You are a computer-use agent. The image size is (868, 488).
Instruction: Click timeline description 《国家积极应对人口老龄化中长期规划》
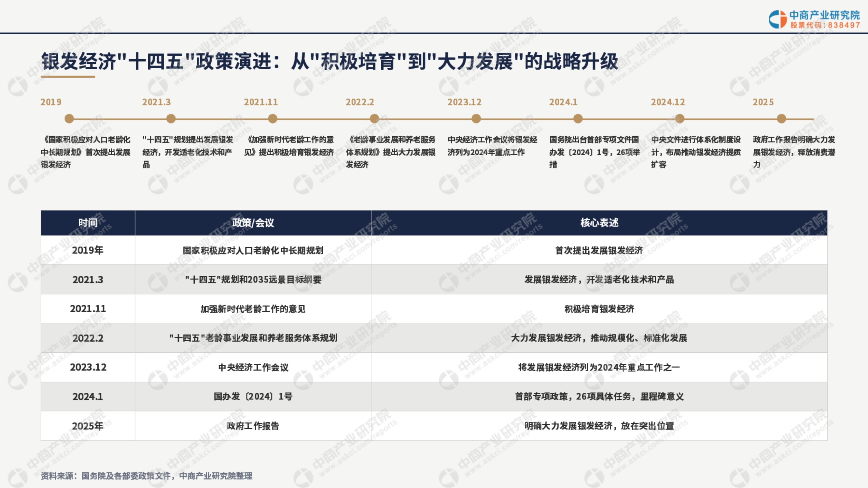click(86, 152)
